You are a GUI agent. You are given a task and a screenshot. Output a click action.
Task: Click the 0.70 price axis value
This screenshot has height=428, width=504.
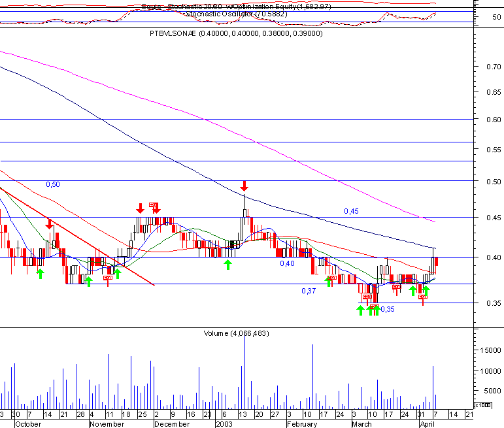point(494,67)
